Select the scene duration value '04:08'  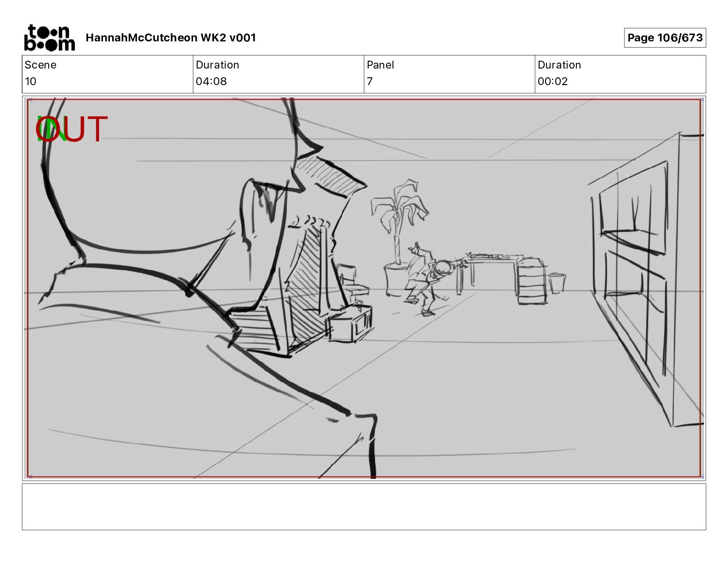pos(211,81)
